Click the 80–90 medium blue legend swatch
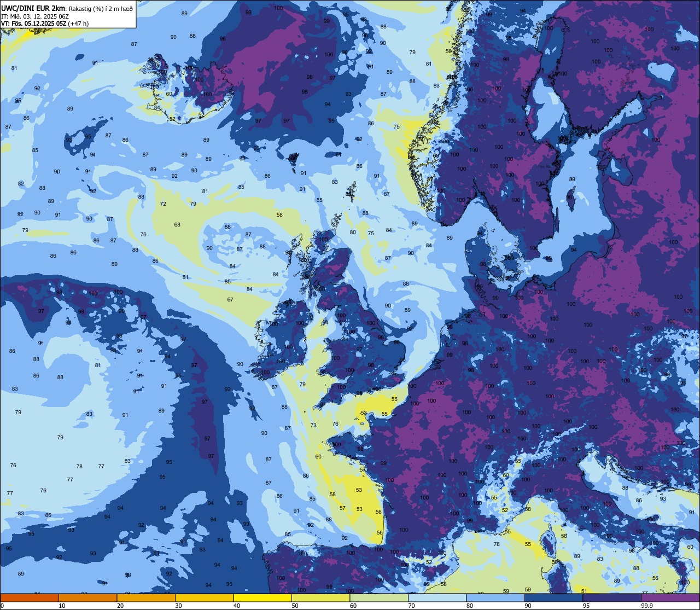The height and width of the screenshot is (610, 700). [495, 597]
